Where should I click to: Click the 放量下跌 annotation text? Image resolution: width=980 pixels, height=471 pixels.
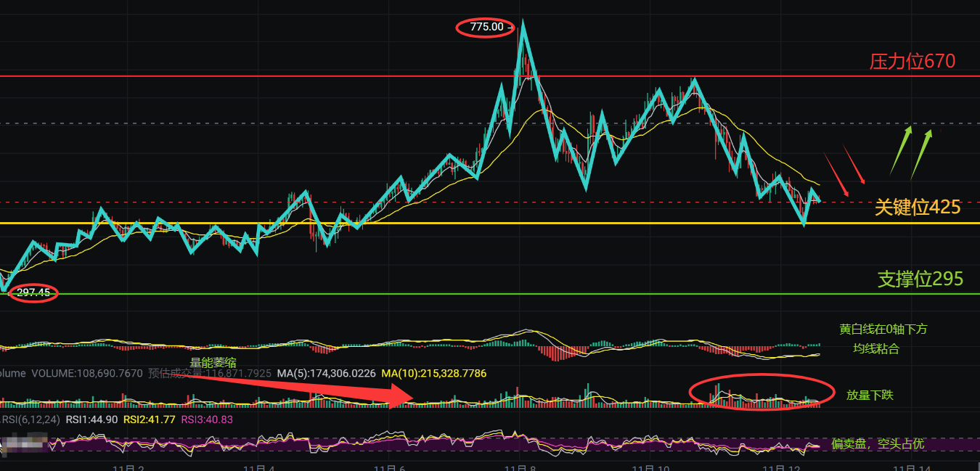click(x=870, y=396)
